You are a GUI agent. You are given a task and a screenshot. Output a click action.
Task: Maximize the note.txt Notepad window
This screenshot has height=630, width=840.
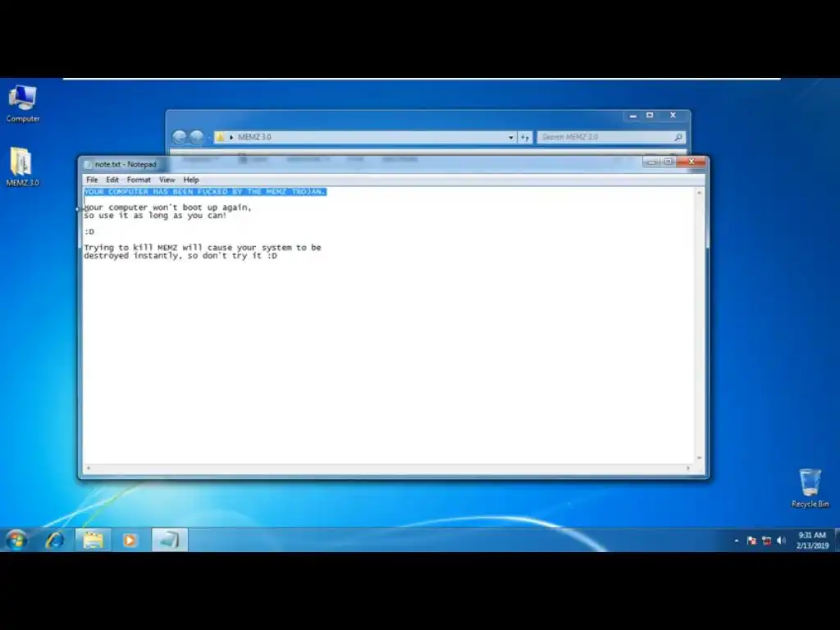tap(668, 162)
